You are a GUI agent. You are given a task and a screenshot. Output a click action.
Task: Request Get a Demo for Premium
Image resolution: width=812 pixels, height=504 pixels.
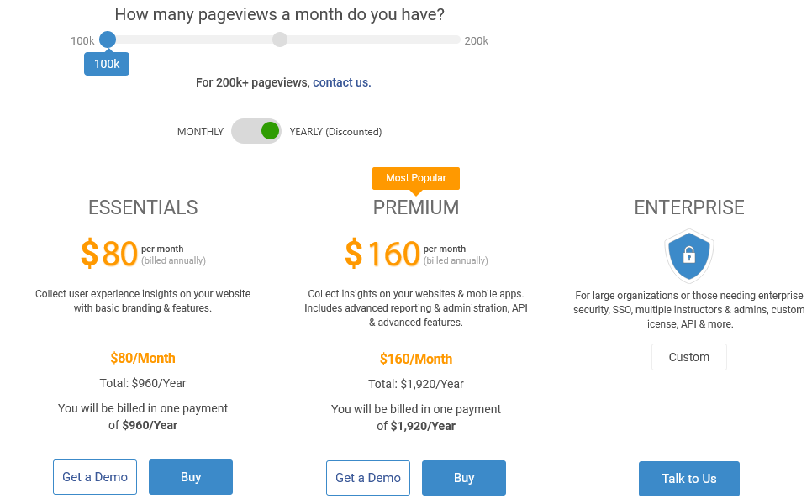368,478
